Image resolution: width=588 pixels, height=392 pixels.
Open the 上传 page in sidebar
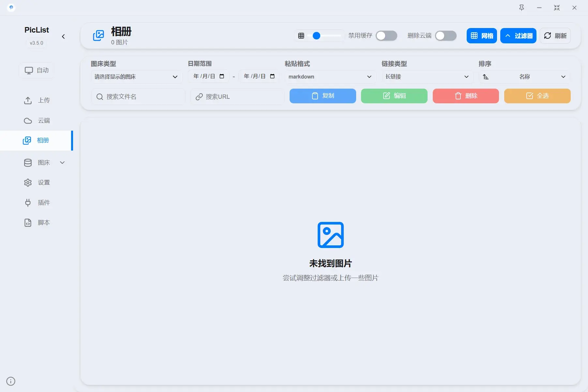coord(37,100)
